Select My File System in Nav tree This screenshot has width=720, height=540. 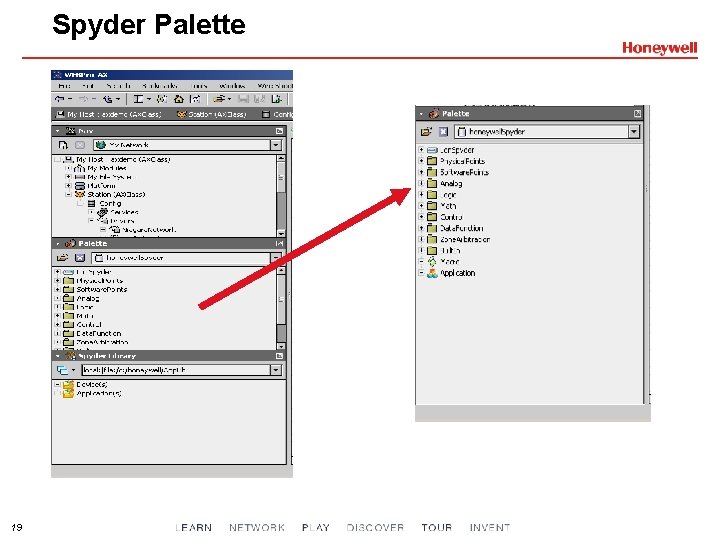click(x=110, y=177)
